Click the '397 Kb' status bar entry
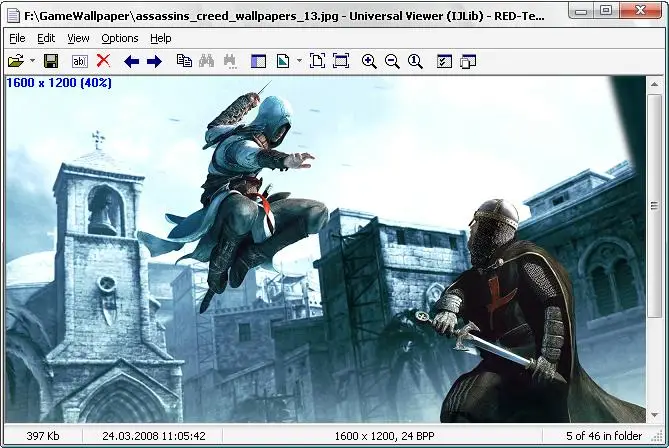669x448 pixels. [43, 436]
